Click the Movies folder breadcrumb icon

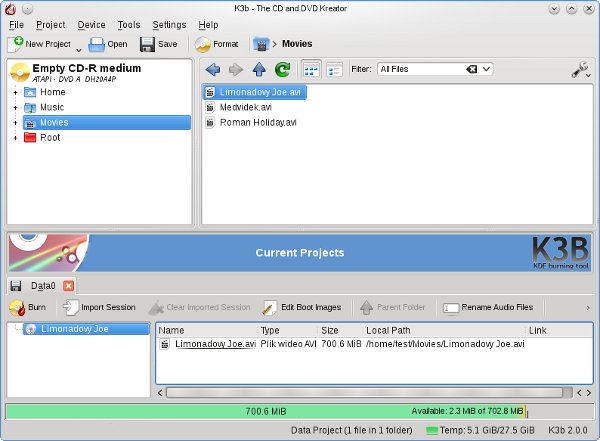(x=261, y=44)
